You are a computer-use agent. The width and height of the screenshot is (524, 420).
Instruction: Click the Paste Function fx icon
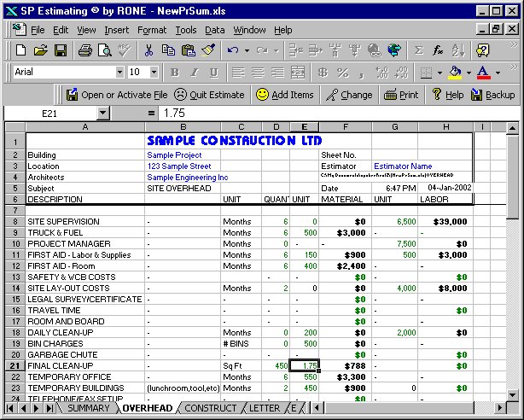point(439,50)
